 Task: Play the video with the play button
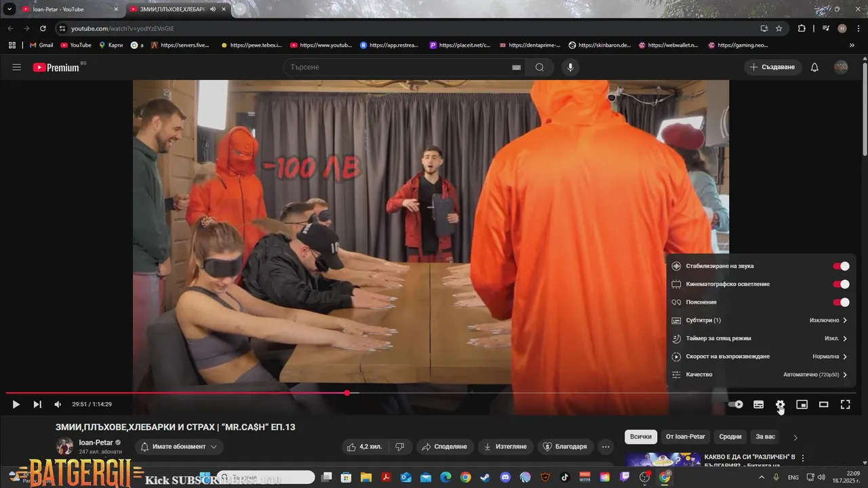tap(16, 405)
